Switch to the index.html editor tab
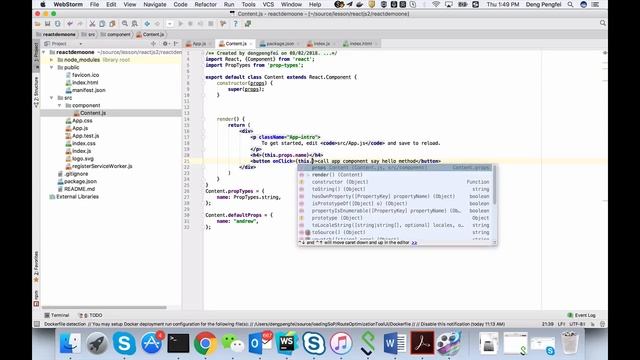The width and height of the screenshot is (640, 360). (361, 44)
